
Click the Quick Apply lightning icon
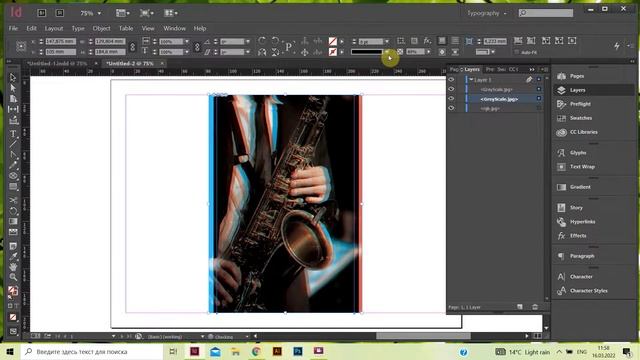tap(617, 46)
